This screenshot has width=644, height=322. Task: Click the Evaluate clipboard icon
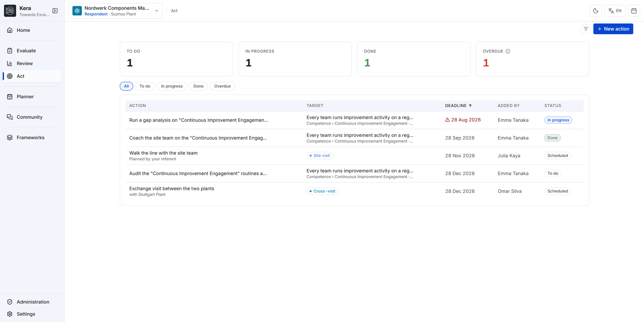[10, 51]
